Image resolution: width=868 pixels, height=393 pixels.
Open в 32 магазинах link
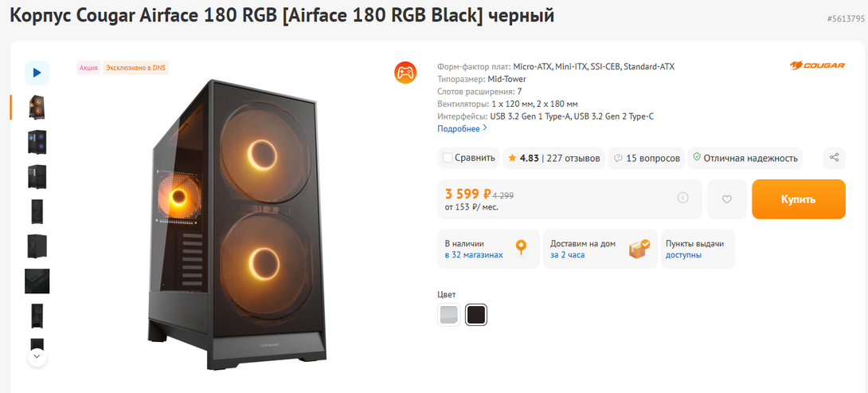(x=474, y=255)
